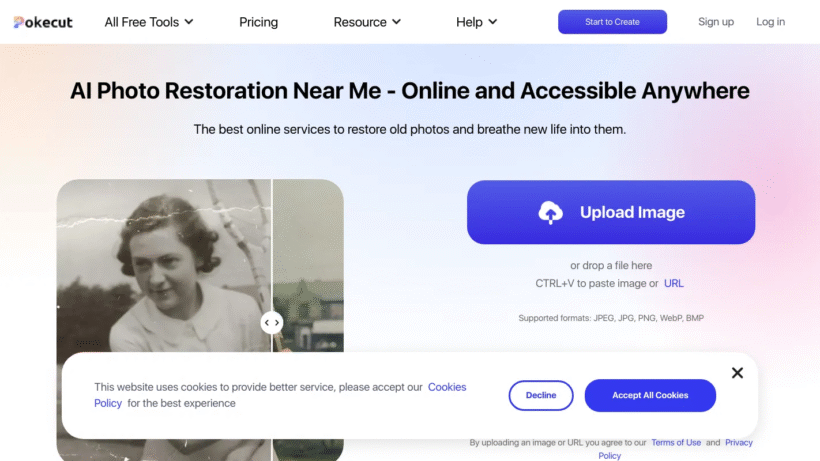This screenshot has height=461, width=820.
Task: Open the Log in link
Action: pyautogui.click(x=770, y=22)
